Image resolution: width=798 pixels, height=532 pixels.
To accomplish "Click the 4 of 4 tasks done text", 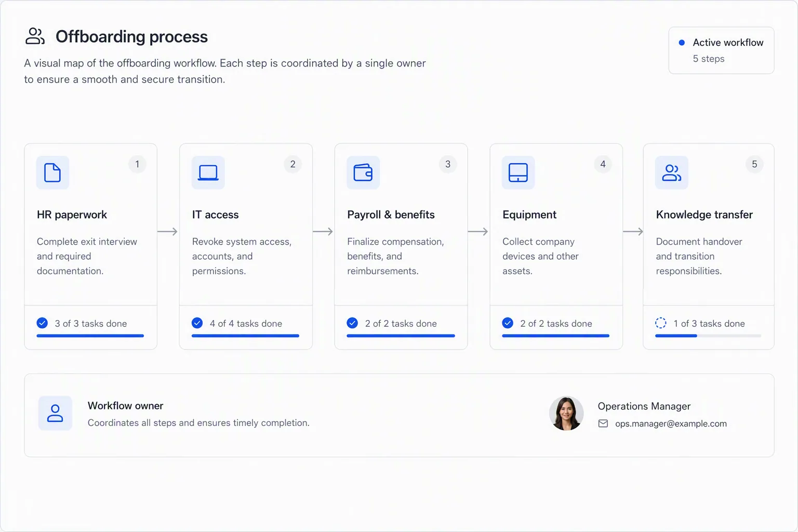I will click(x=246, y=324).
